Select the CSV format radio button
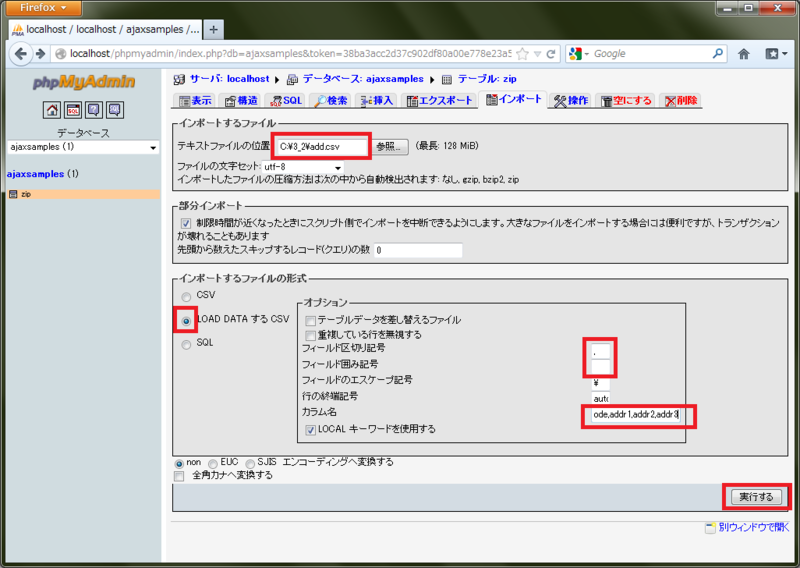 [186, 296]
